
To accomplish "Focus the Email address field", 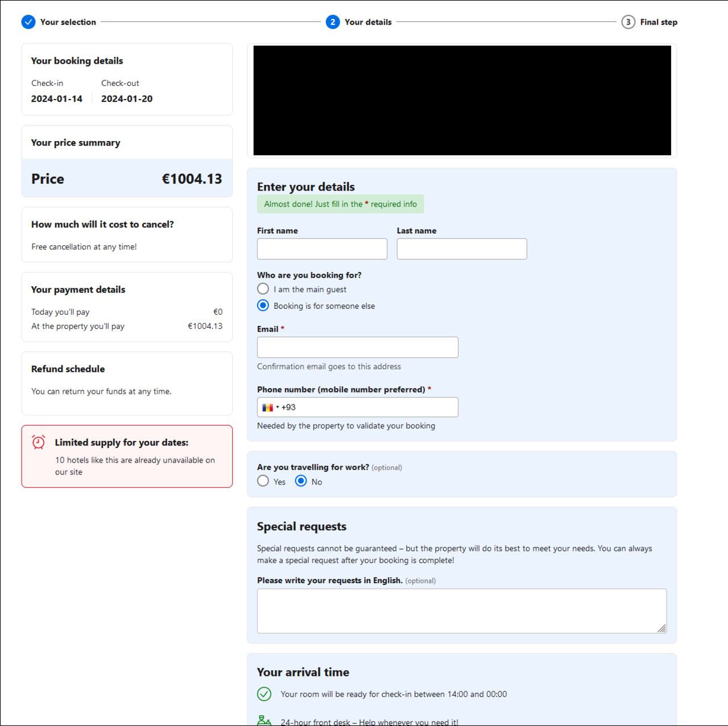I will pos(357,348).
